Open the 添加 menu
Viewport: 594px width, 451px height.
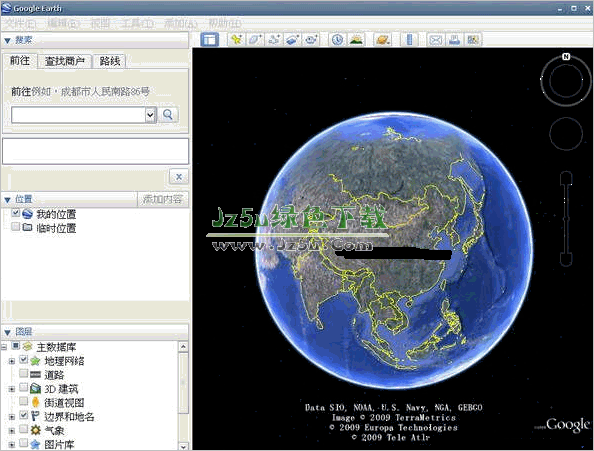(181, 24)
